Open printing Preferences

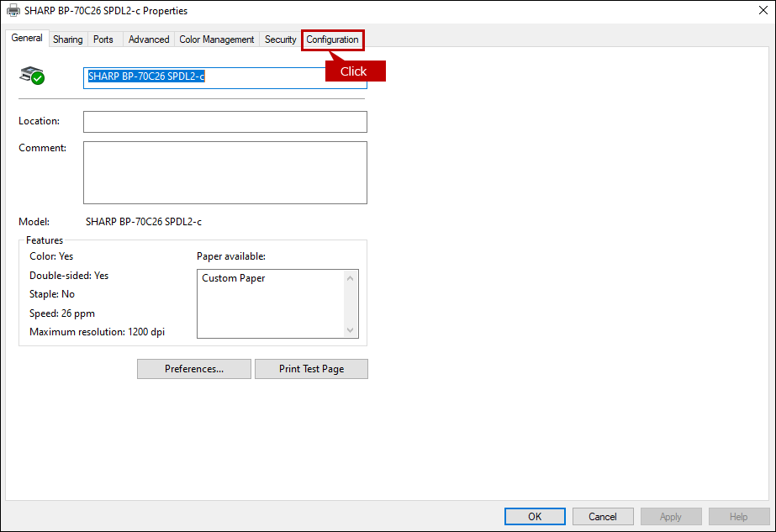pos(194,369)
